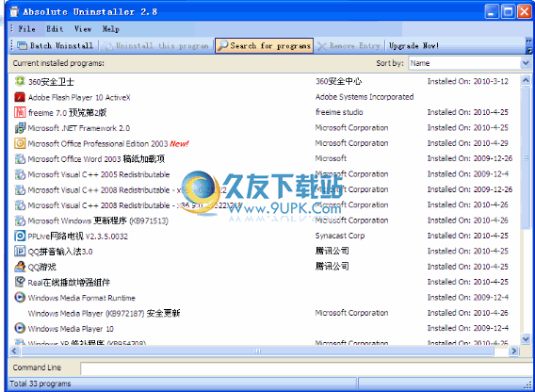Select the Windows Media Format Runtime row
The height and width of the screenshot is (392, 535).
point(265,298)
